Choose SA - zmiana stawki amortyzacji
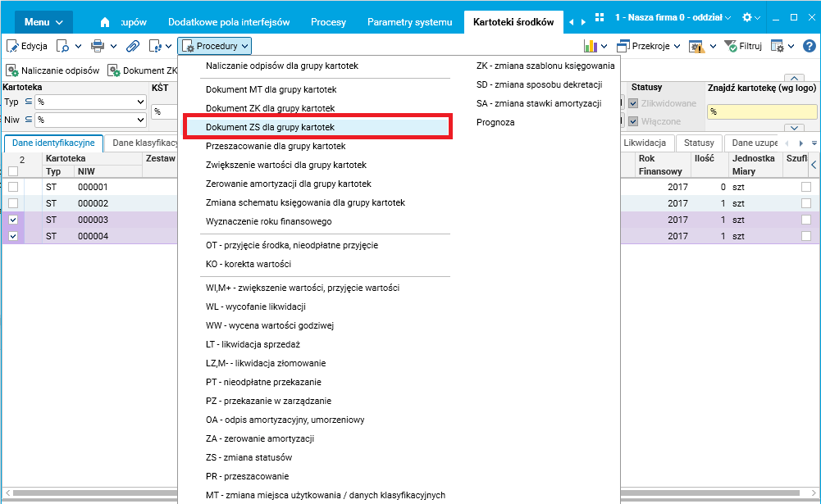 click(539, 103)
